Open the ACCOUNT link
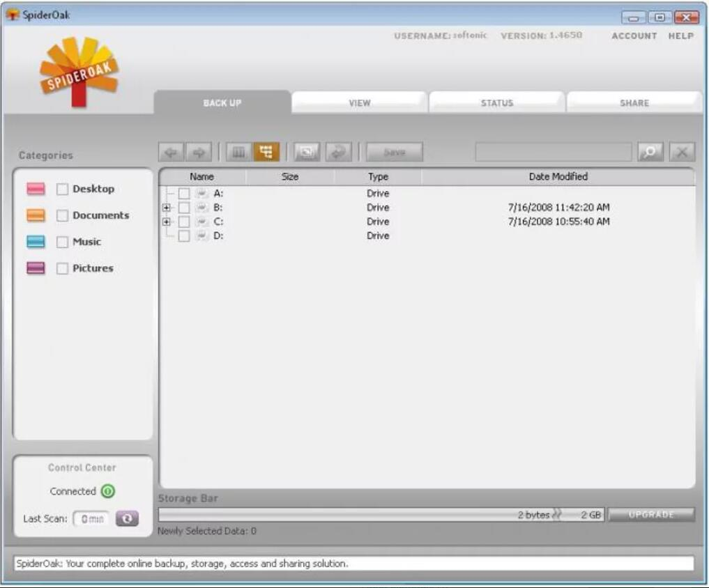This screenshot has width=709, height=588. point(634,36)
